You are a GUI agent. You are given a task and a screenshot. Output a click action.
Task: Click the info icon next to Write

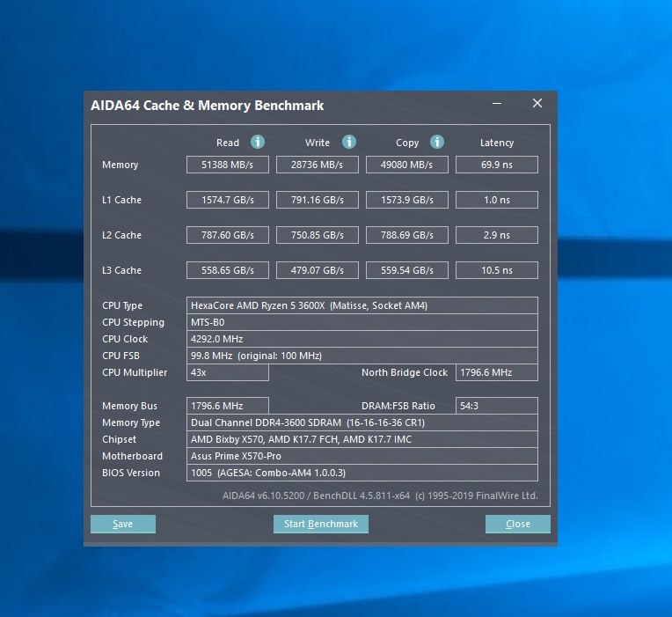point(349,142)
